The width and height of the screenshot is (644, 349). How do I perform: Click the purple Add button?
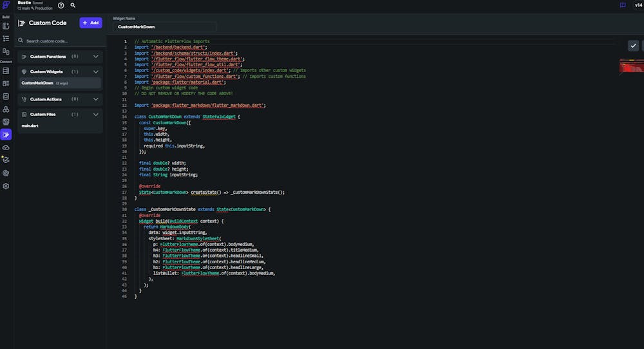(x=91, y=23)
